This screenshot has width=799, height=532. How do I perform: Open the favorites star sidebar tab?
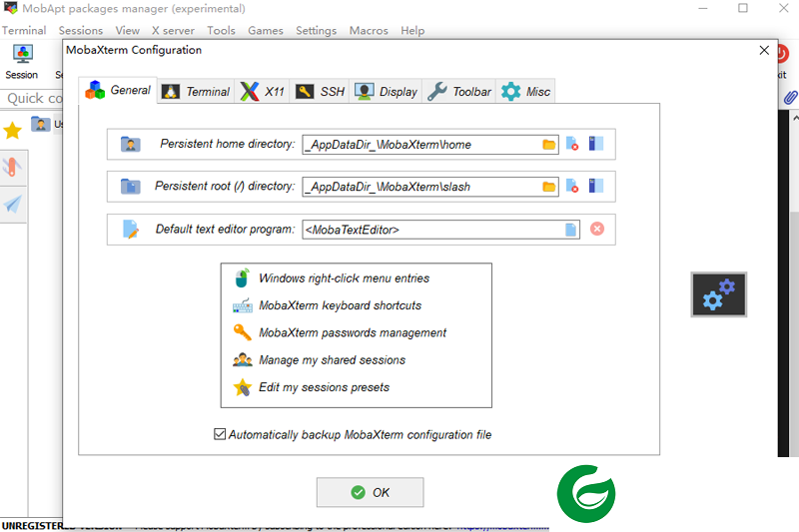point(12,131)
